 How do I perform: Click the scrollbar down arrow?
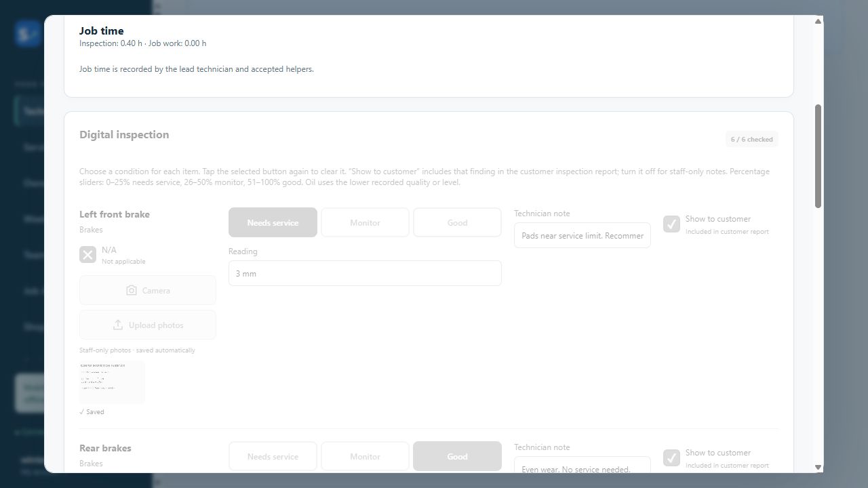tap(818, 467)
